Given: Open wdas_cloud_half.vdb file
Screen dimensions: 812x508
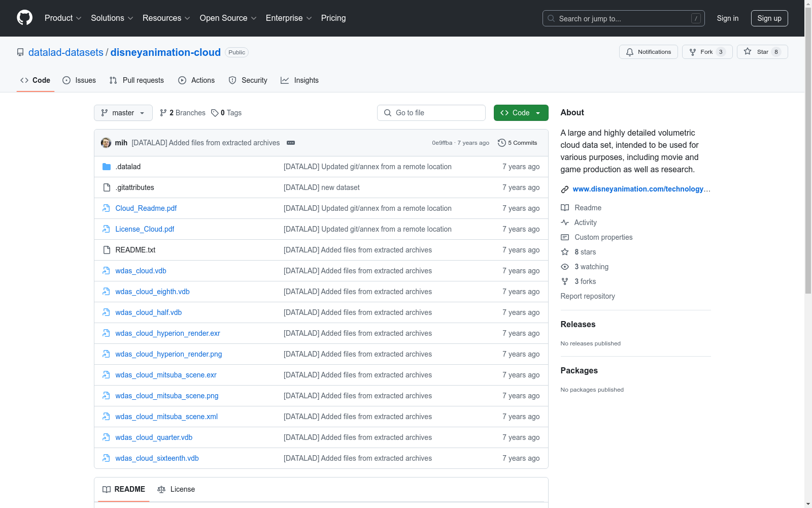Looking at the screenshot, I should [148, 312].
